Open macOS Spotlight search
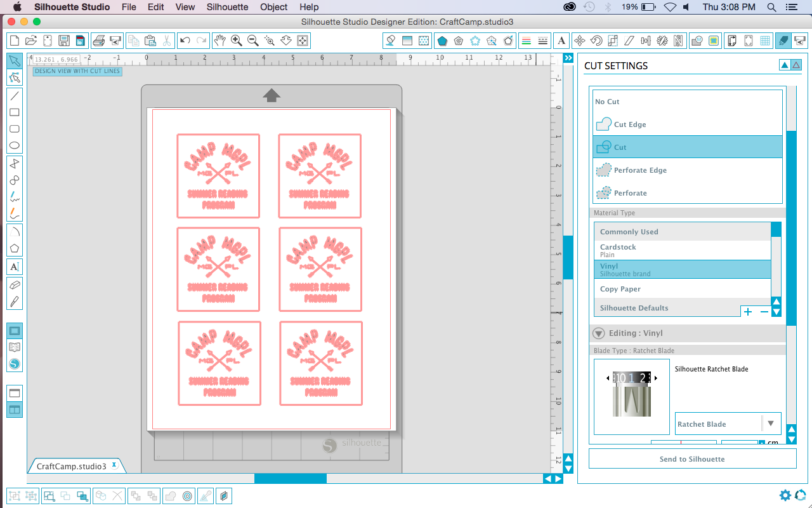 (x=771, y=7)
